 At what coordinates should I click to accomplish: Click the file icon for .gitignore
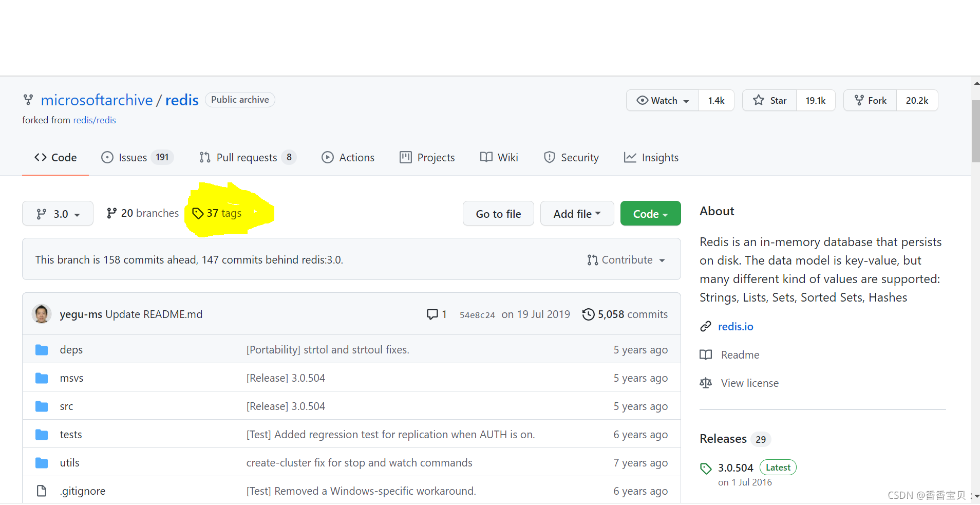coord(42,491)
